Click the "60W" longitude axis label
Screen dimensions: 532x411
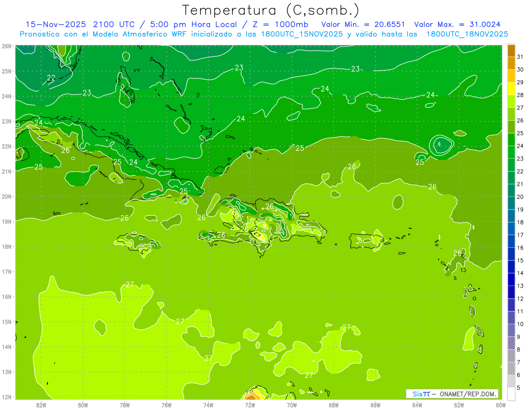pyautogui.click(x=501, y=405)
